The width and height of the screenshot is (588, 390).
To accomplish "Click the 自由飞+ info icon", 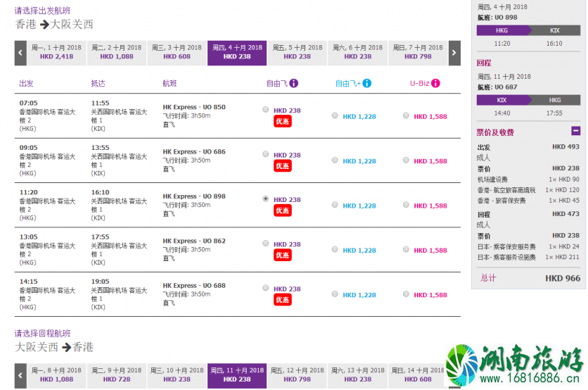I will click(367, 83).
